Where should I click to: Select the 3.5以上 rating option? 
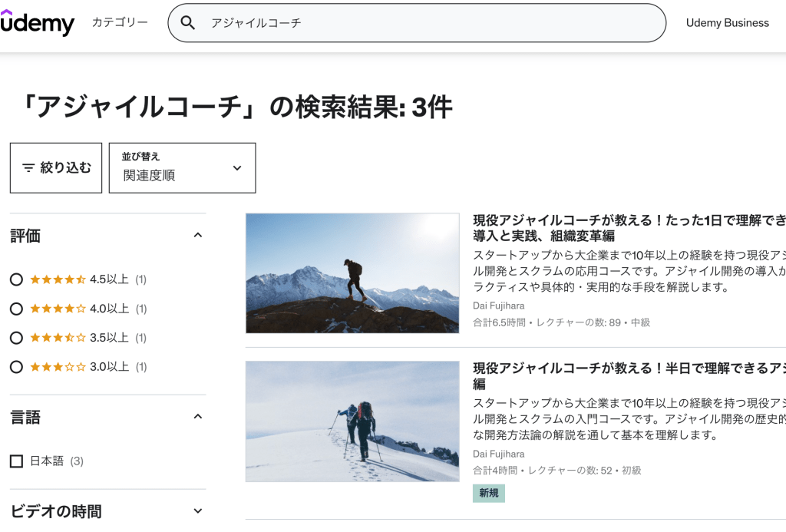click(16, 338)
